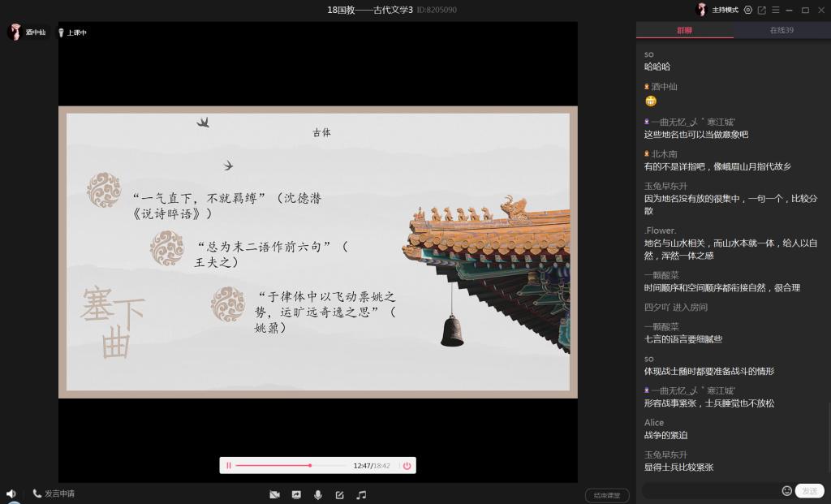Mute the microphone in bottom toolbar
Image resolution: width=831 pixels, height=504 pixels.
coord(318,494)
